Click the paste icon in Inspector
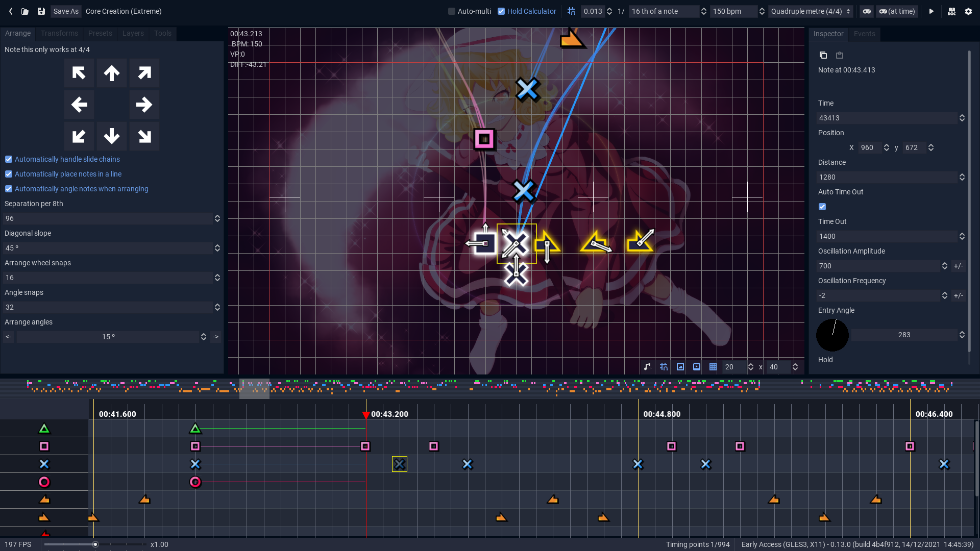Screen dimensions: 980x551 (840, 55)
